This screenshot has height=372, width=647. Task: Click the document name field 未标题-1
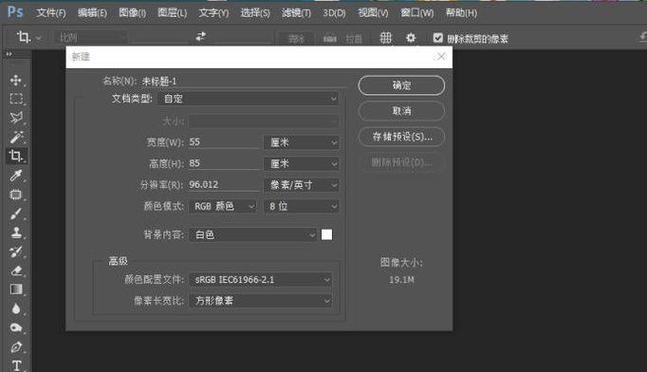click(x=243, y=82)
